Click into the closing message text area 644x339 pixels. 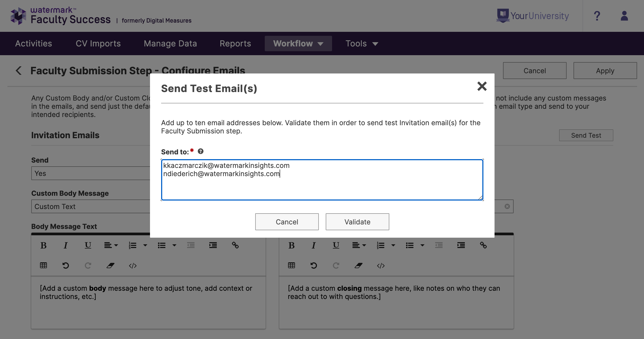pos(396,302)
